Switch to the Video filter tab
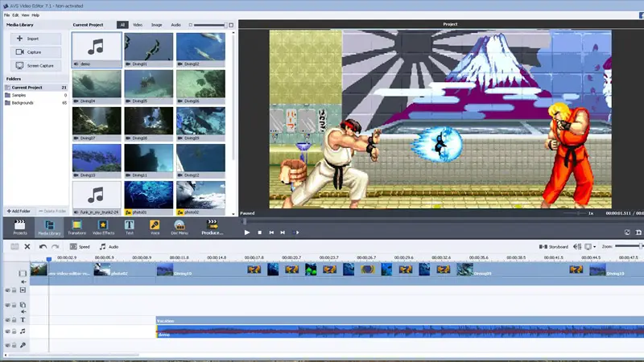The height and width of the screenshot is (362, 644). click(138, 25)
